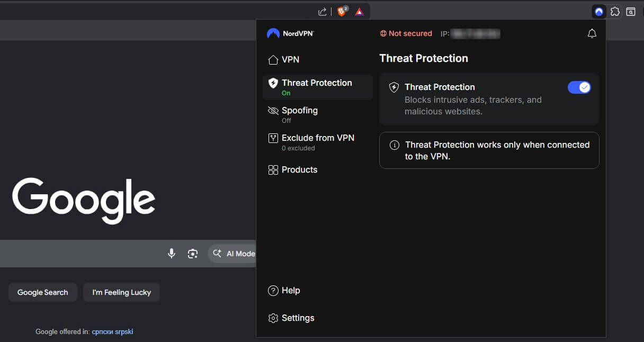This screenshot has width=644, height=342.
Task: Click the info icon in the VPN notice
Action: click(x=394, y=145)
